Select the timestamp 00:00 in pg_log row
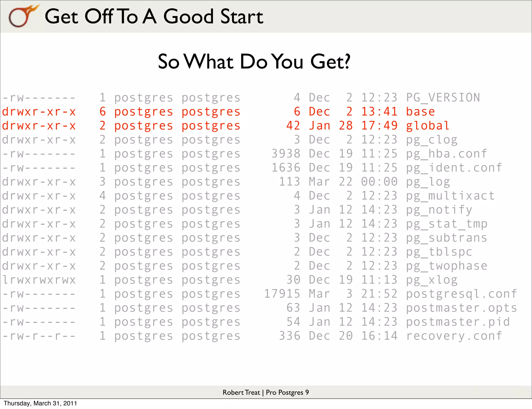Image resolution: width=532 pixels, height=409 pixels. (379, 182)
